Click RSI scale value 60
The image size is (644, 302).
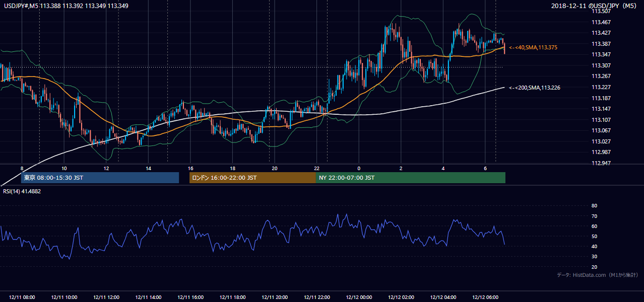tap(594, 226)
